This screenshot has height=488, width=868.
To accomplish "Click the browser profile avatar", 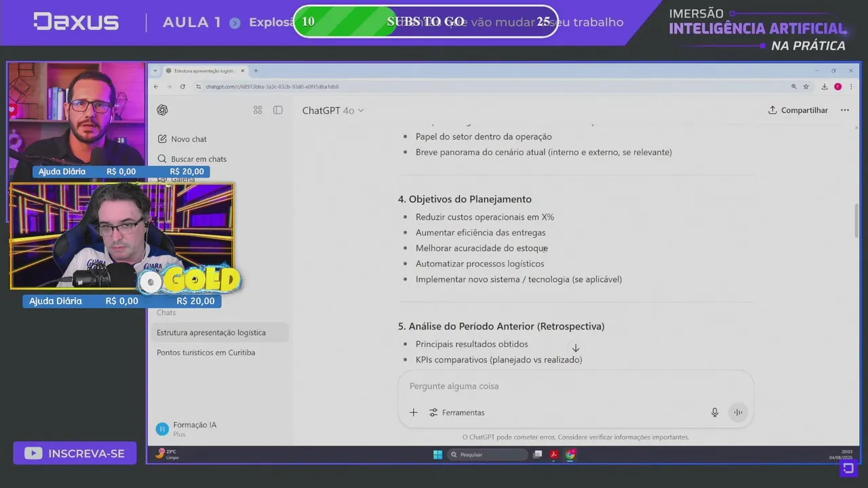I will 838,87.
